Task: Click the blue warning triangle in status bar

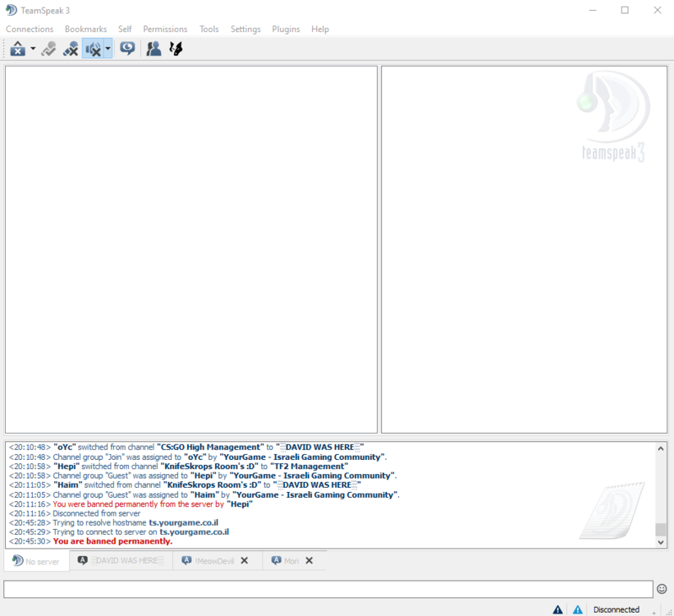Action: [578, 609]
